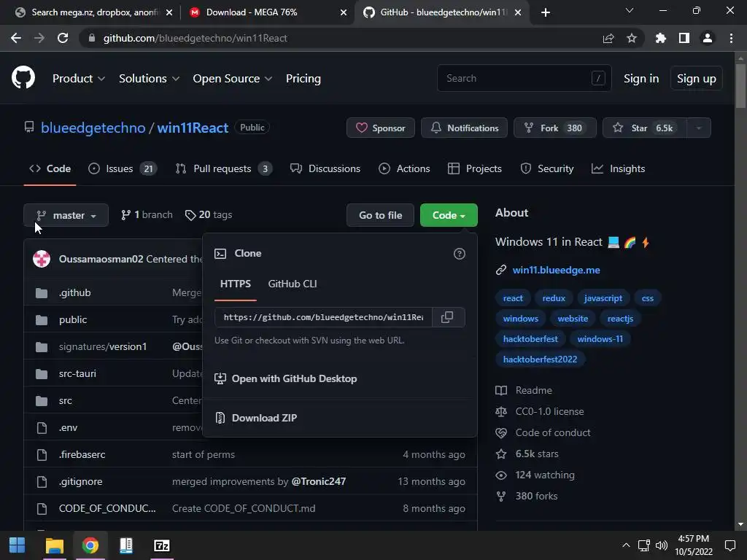The width and height of the screenshot is (747, 560).
Task: Open the Star lists dropdown arrow
Action: pos(699,128)
